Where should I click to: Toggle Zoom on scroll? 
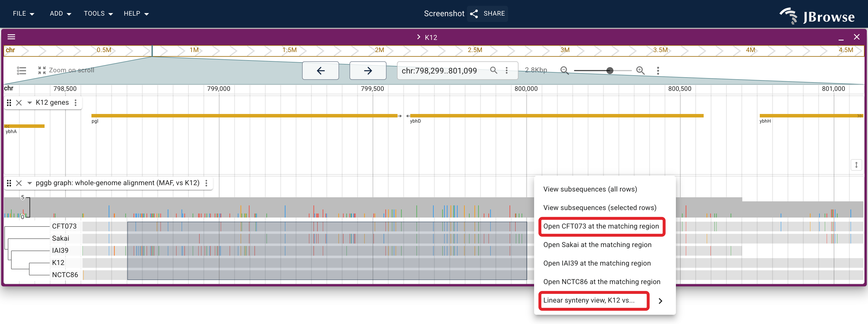click(x=66, y=70)
